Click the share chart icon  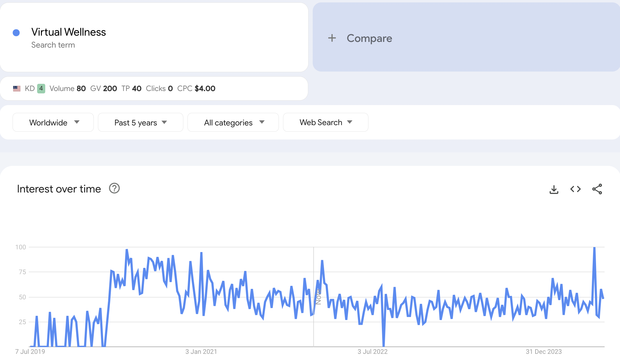pyautogui.click(x=597, y=189)
